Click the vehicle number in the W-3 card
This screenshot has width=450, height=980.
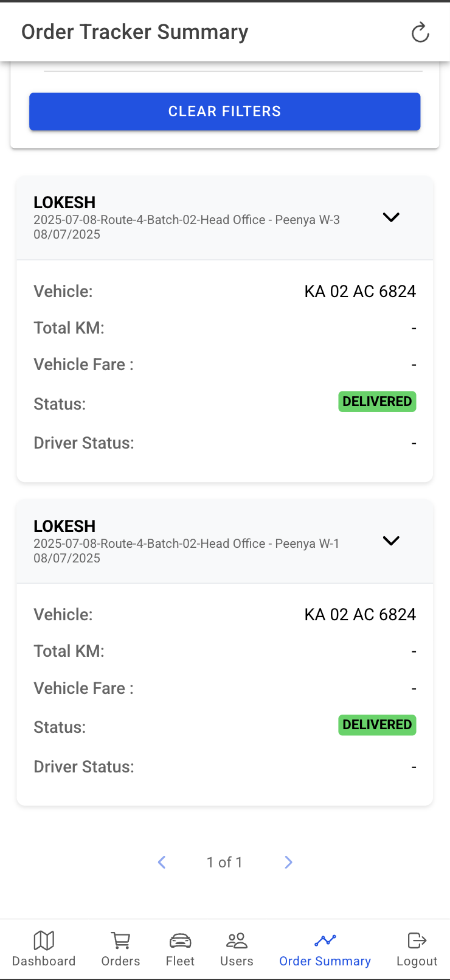(360, 292)
